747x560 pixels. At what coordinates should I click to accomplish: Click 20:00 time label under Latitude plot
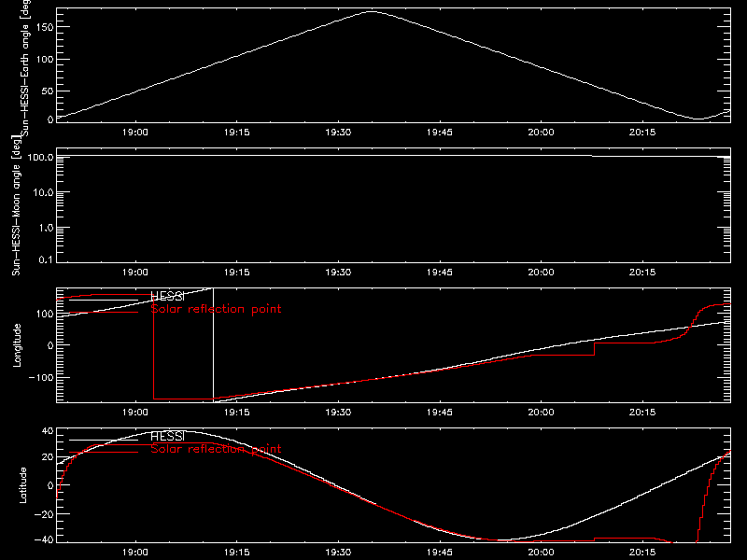click(542, 553)
